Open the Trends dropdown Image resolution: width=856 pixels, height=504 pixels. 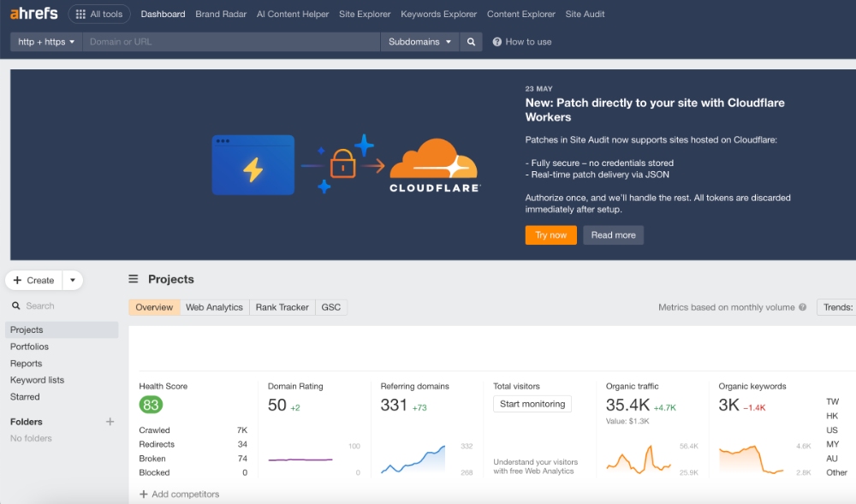[837, 307]
